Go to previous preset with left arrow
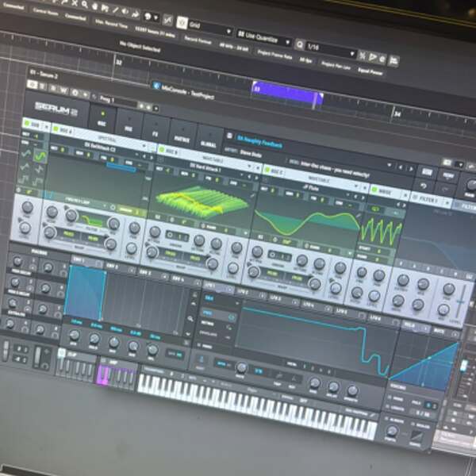 click(401, 167)
